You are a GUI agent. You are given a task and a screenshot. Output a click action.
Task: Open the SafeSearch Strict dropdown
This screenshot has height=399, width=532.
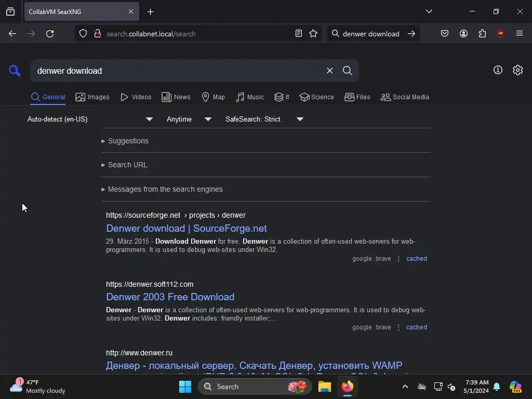(264, 119)
